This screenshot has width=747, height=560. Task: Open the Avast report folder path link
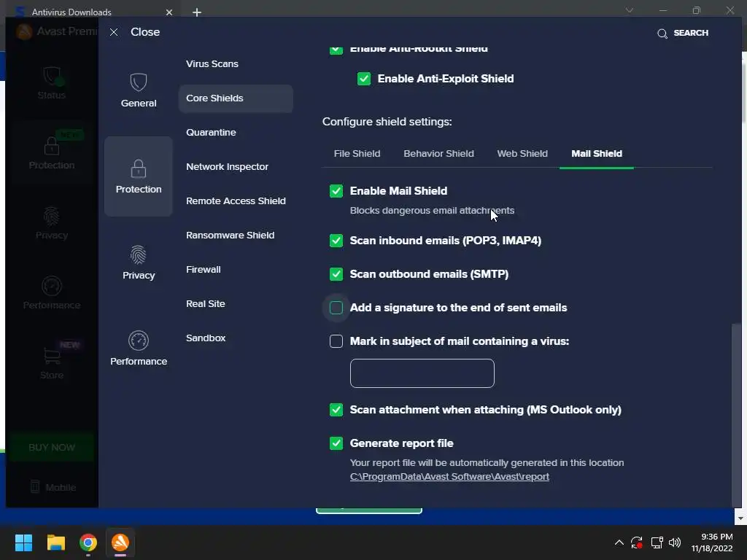coord(449,477)
